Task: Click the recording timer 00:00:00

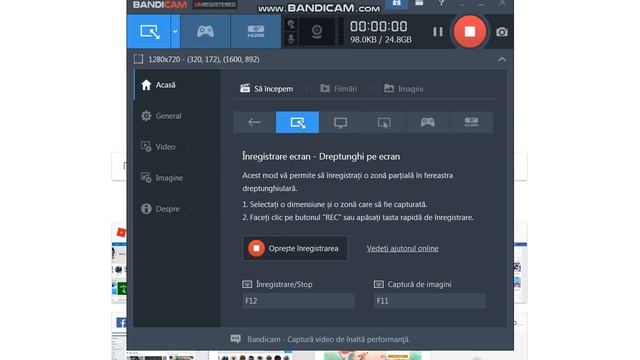Action: (379, 26)
